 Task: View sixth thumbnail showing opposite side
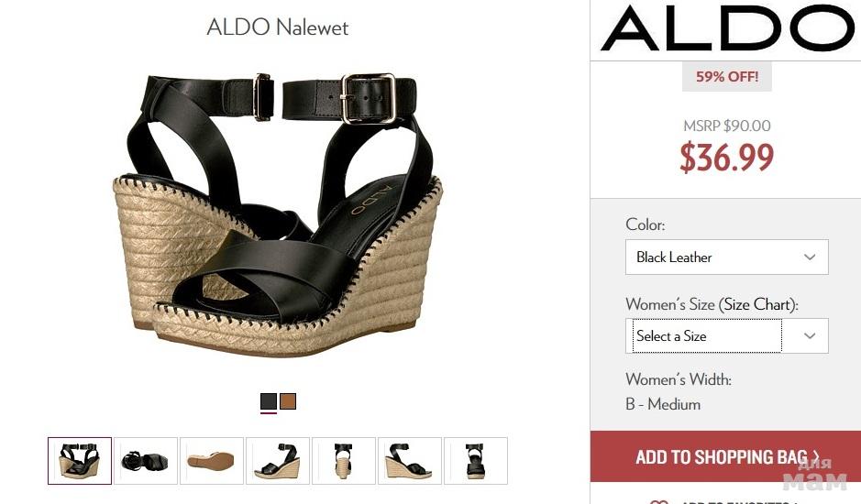point(410,461)
